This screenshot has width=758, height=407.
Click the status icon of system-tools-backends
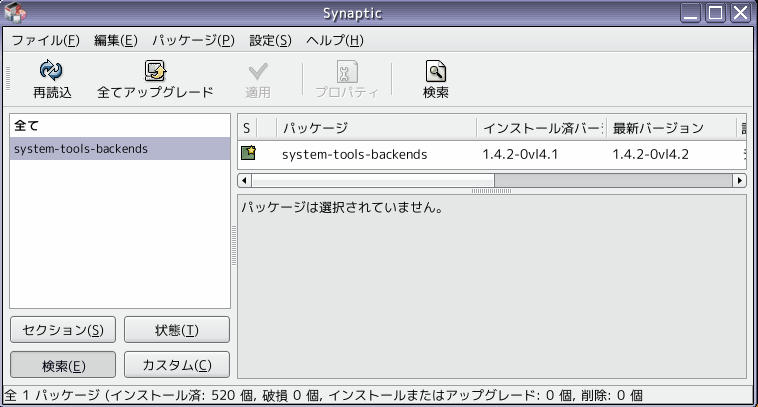248,153
